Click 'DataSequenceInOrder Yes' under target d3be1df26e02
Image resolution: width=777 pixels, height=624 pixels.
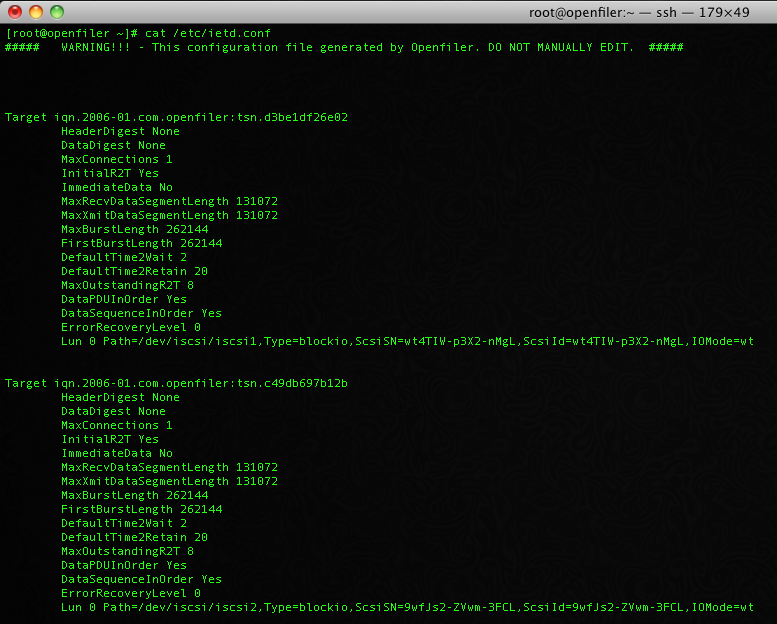click(x=141, y=313)
